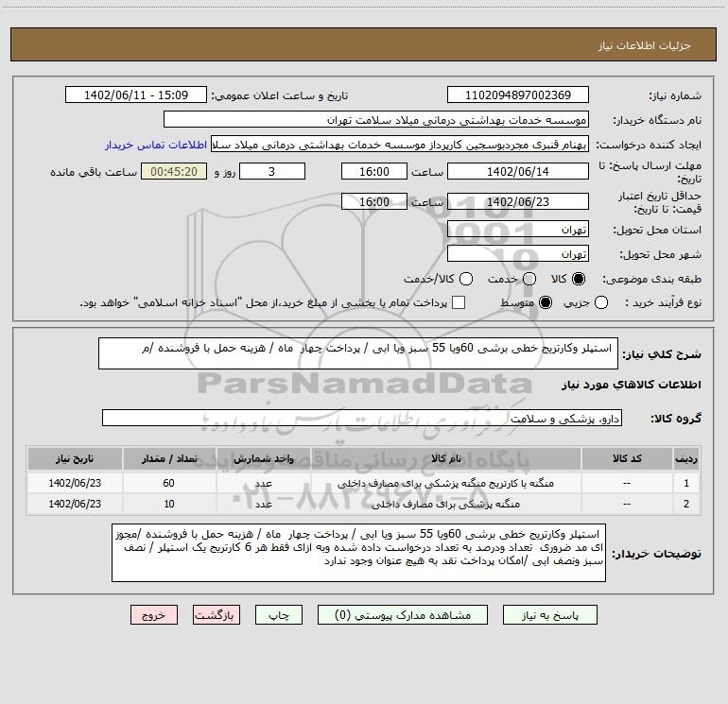
Task: Click the price validity date 1402/06/23 field
Action: click(x=518, y=201)
